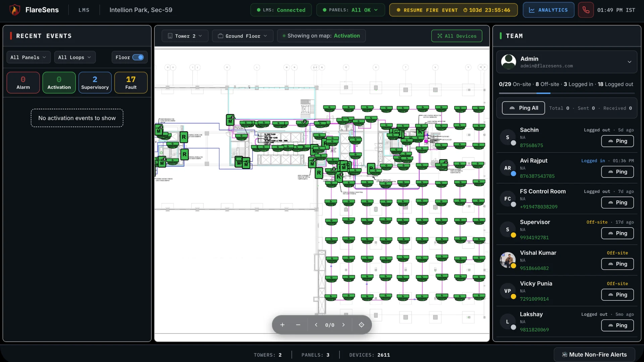The image size is (644, 362).
Task: Click the device network icon in All Devices
Action: (x=440, y=36)
